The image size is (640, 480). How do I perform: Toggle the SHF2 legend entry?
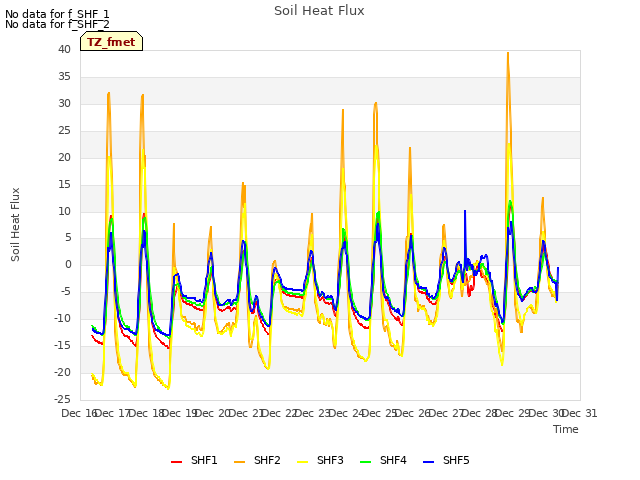[257, 460]
